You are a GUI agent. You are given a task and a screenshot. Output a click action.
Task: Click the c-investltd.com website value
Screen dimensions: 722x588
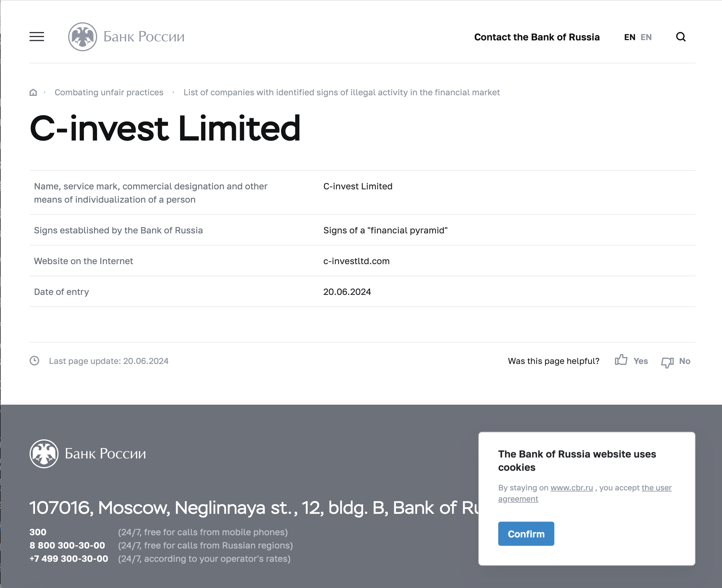[356, 261]
